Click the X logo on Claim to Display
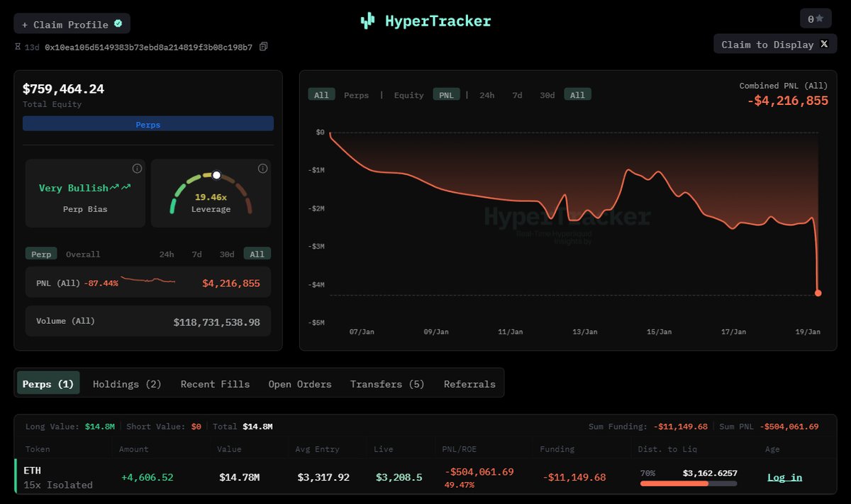Image resolution: width=851 pixels, height=504 pixels. pyautogui.click(x=824, y=44)
